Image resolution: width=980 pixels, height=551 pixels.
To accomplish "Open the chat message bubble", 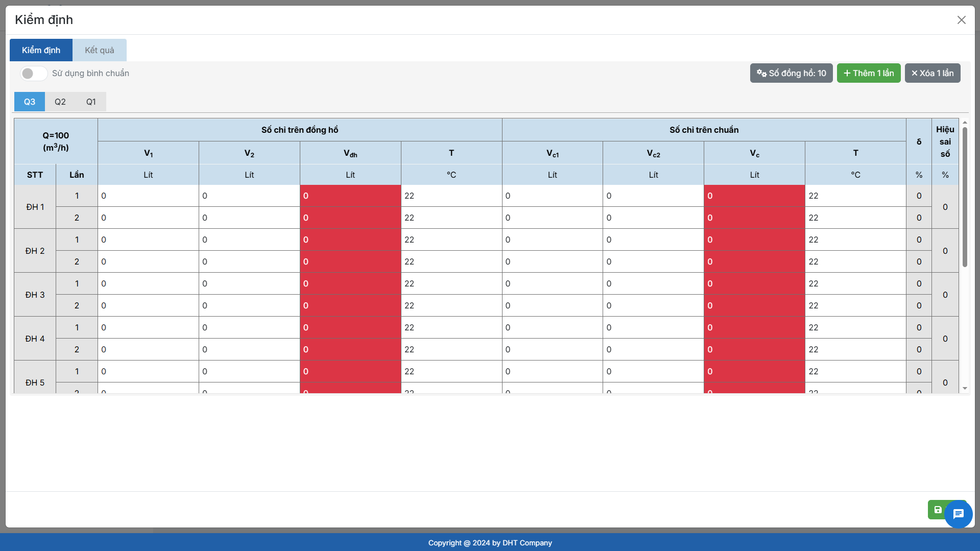I will [x=958, y=514].
